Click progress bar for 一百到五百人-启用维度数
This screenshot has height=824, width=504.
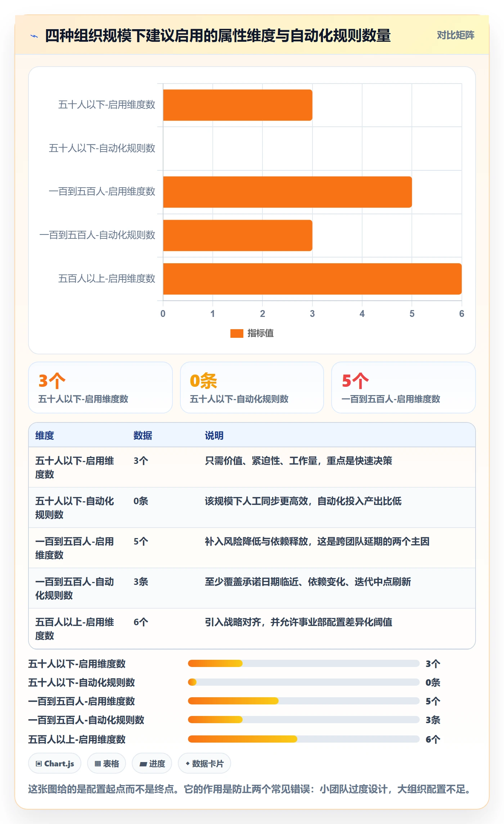click(x=303, y=701)
